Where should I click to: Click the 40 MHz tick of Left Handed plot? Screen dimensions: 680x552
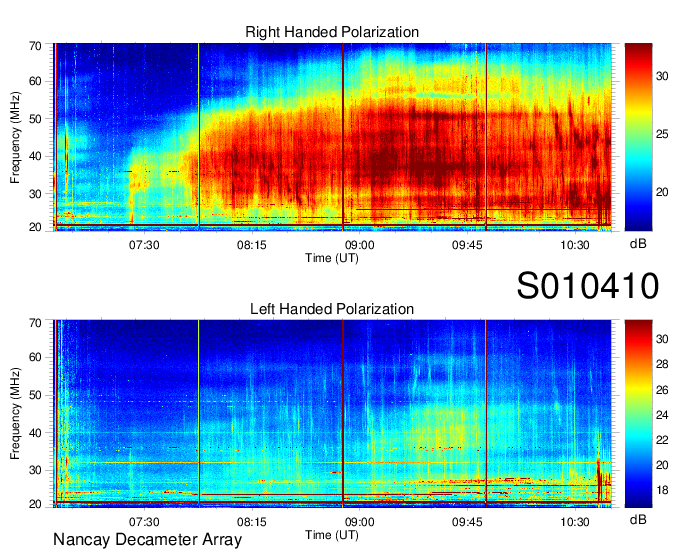click(x=35, y=433)
